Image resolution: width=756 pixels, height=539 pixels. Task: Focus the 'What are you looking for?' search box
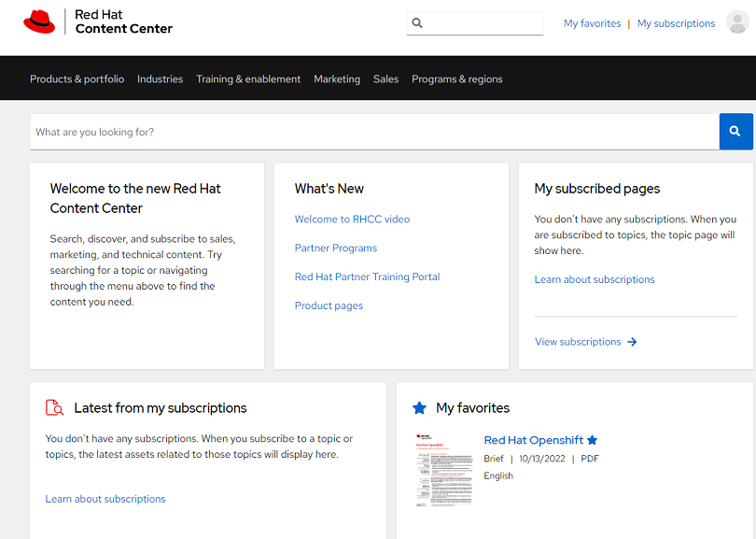coord(374,132)
